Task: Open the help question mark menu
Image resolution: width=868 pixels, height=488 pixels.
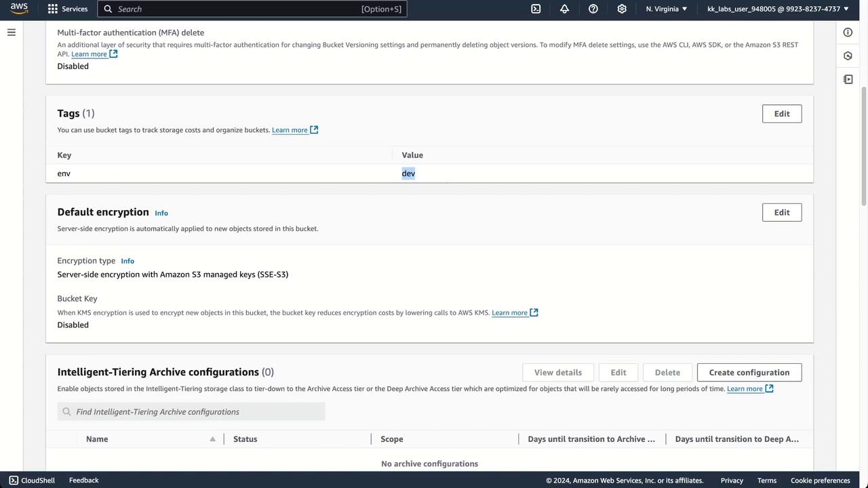Action: pyautogui.click(x=593, y=9)
